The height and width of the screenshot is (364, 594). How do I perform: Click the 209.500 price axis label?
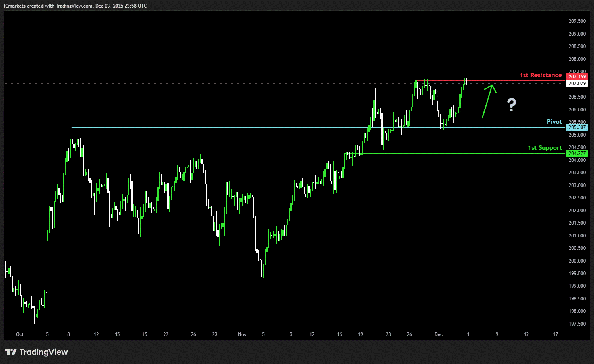tap(577, 21)
